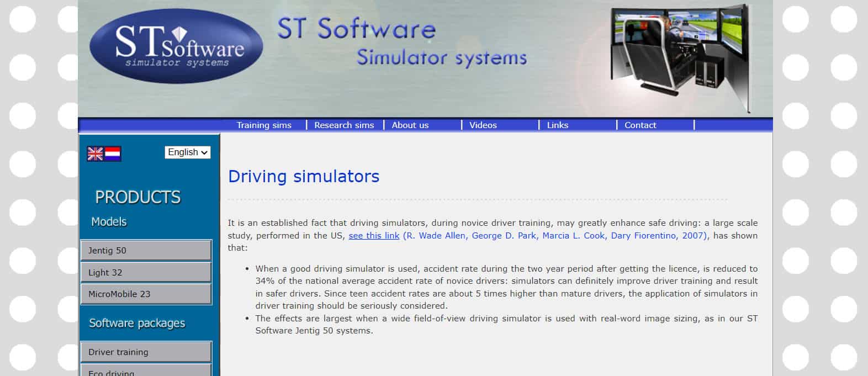Image resolution: width=868 pixels, height=376 pixels.
Task: Go to About us menu item
Action: [410, 125]
